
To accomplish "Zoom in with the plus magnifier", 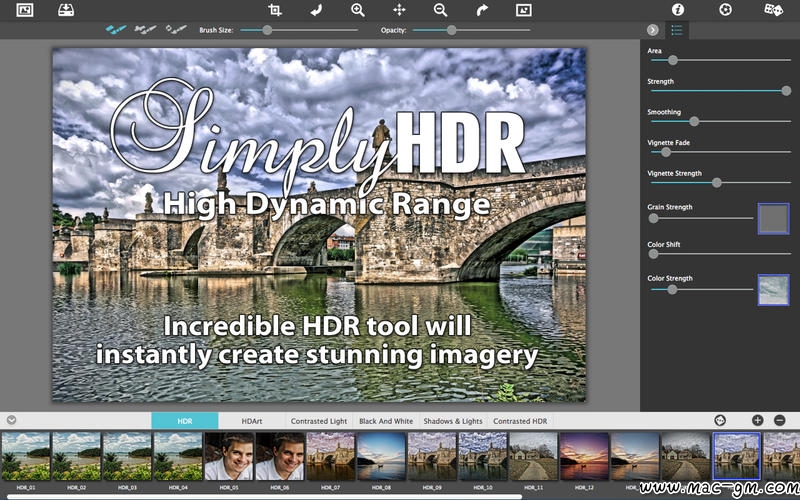I will pos(358,10).
